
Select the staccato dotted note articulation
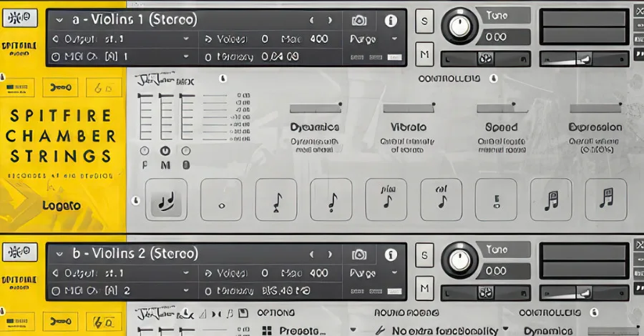point(331,199)
